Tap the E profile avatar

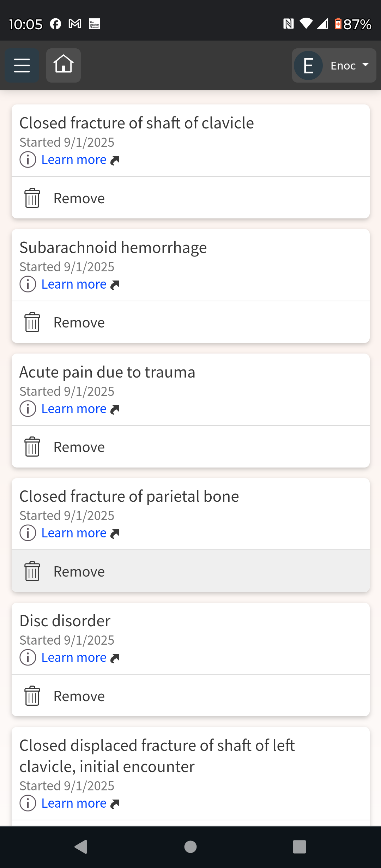click(308, 66)
